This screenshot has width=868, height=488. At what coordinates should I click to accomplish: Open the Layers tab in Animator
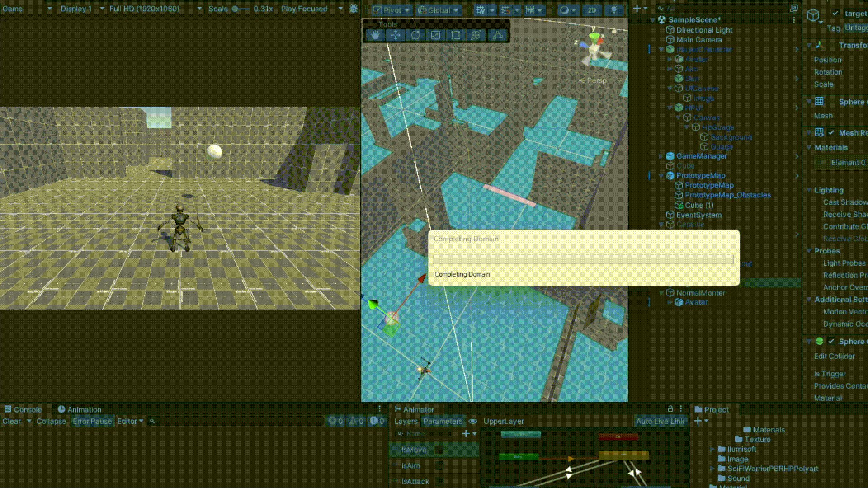[x=406, y=421]
